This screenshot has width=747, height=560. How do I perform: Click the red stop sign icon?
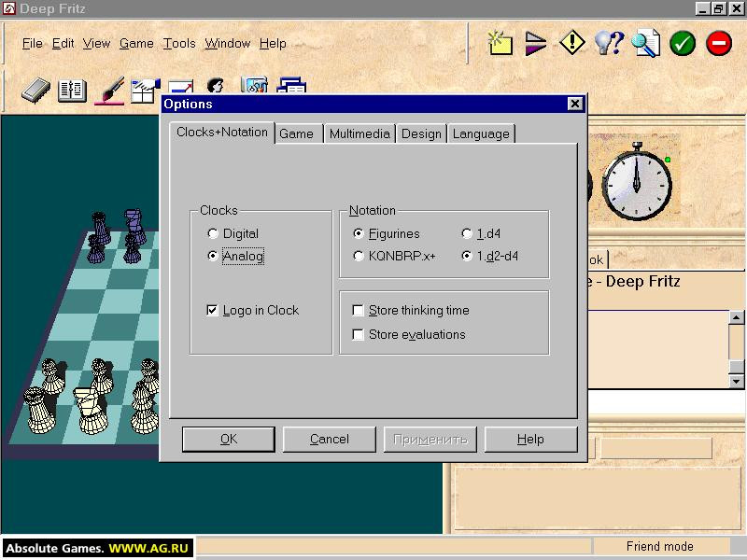pos(719,43)
